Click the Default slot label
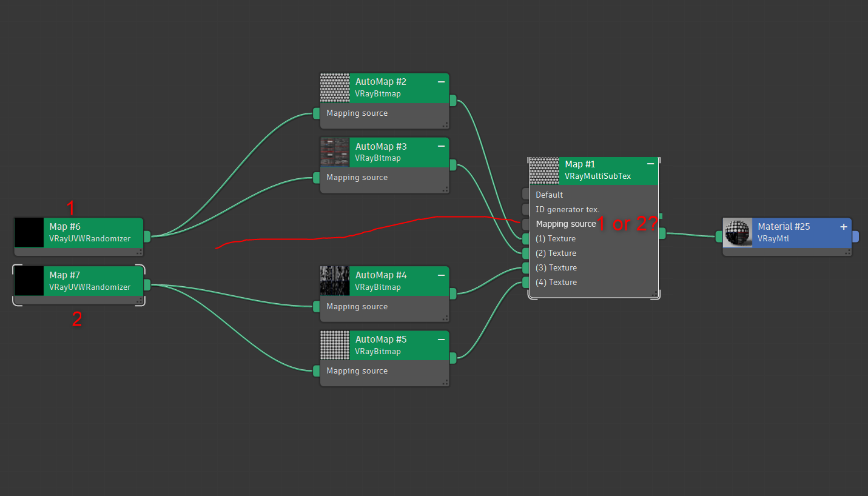The height and width of the screenshot is (496, 868). tap(550, 195)
